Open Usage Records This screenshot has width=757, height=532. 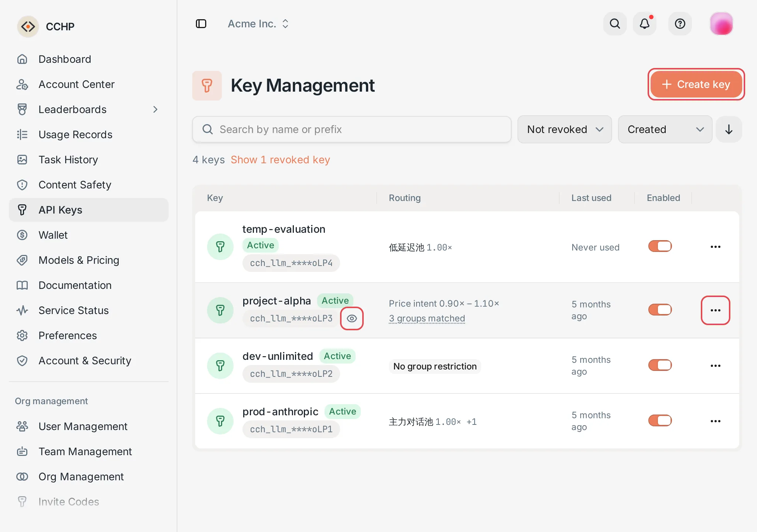coord(89,134)
